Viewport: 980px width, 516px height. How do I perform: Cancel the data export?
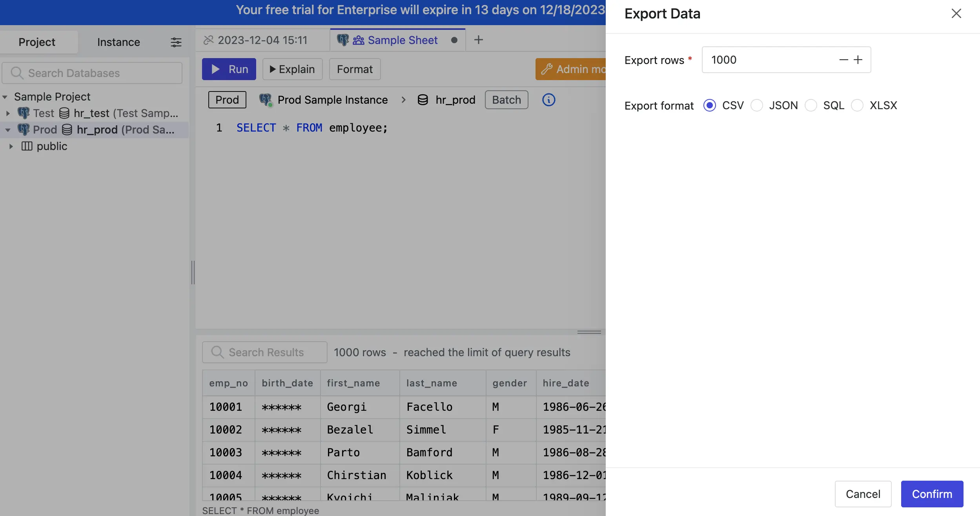(863, 494)
